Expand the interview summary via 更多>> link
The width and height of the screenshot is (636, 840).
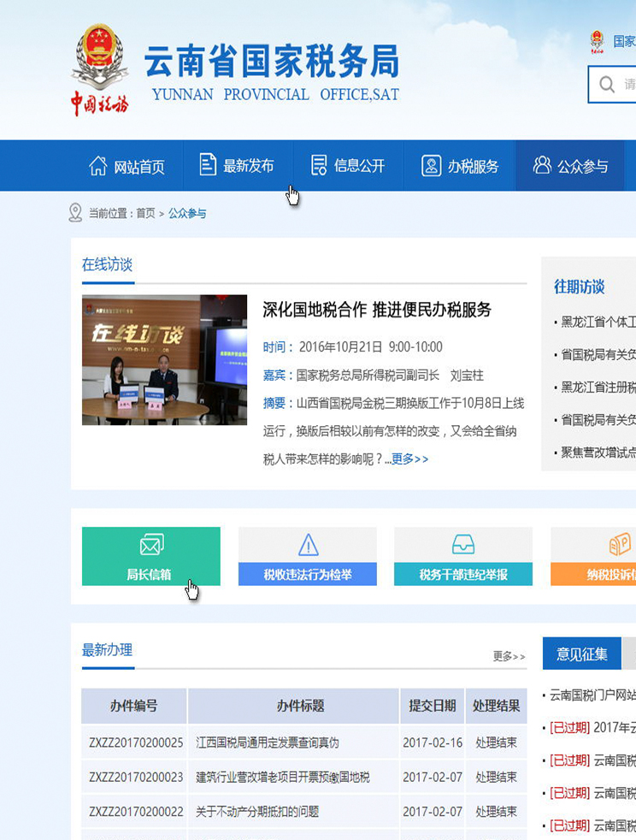(409, 459)
